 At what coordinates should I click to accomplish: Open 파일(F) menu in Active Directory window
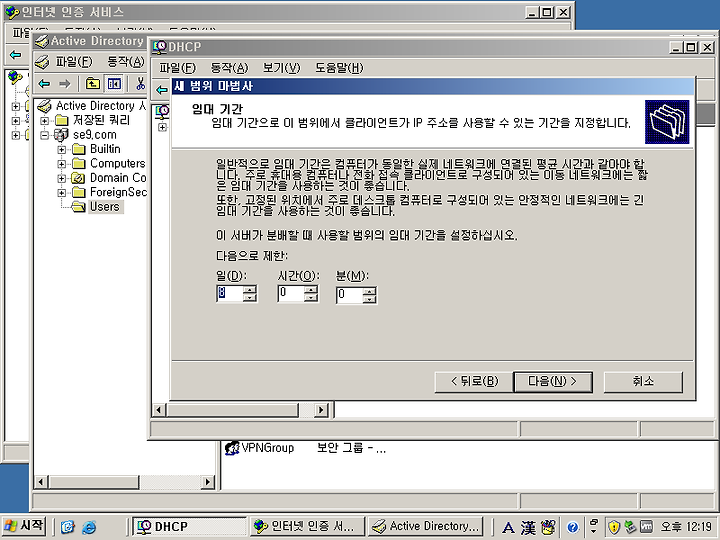pyautogui.click(x=74, y=62)
